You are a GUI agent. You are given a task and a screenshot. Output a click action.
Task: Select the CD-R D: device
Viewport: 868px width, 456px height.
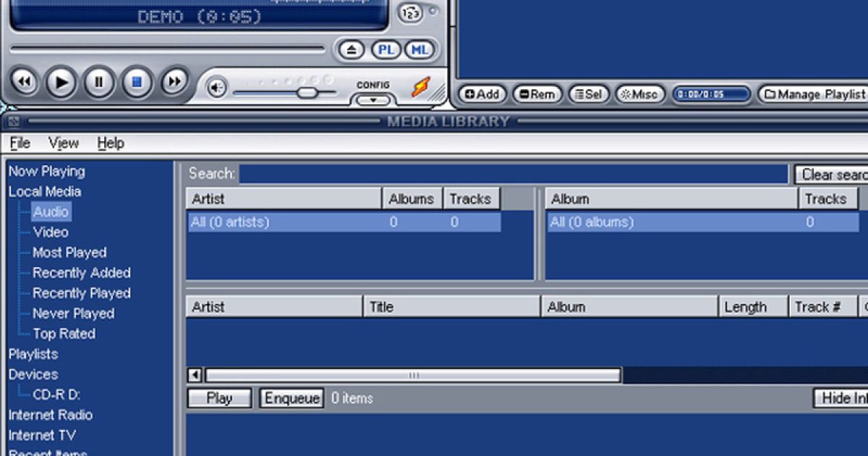[x=56, y=394]
